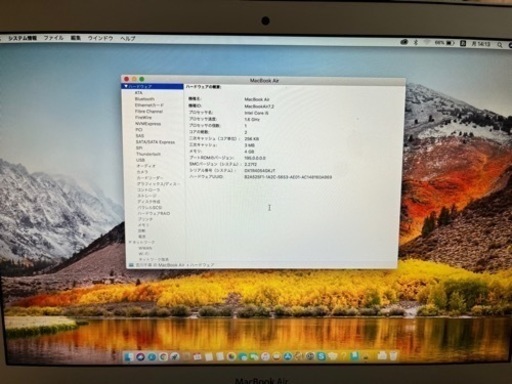Collapse the ネットワーク sidebar section
Image resolution: width=512 pixels, height=384 pixels.
[x=130, y=242]
